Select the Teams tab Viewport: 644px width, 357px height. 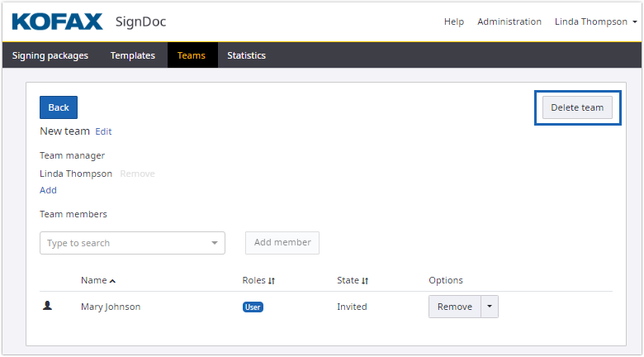192,55
